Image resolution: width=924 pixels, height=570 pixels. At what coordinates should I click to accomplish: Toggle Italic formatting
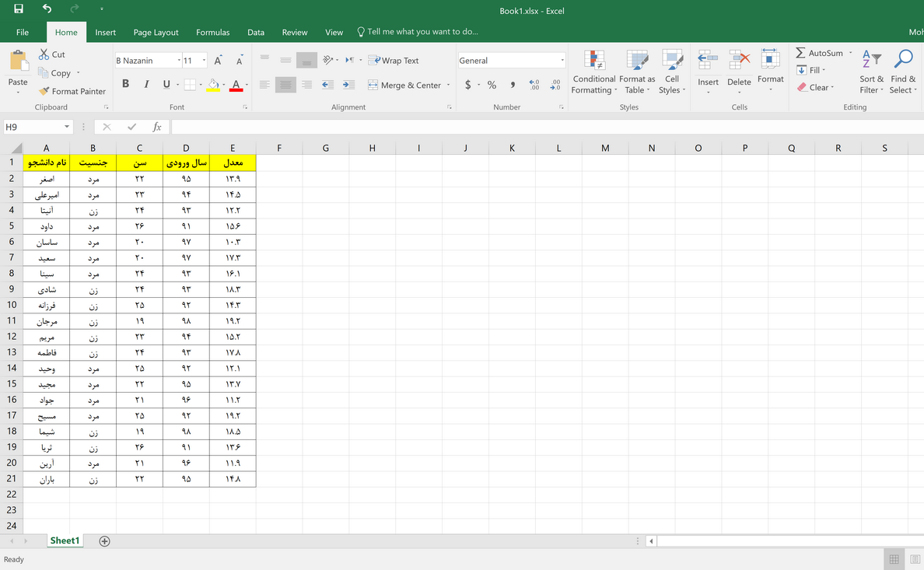click(146, 85)
